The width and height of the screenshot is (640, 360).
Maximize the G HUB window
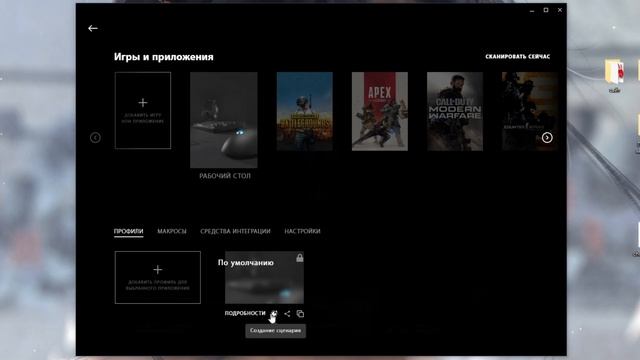pos(546,10)
